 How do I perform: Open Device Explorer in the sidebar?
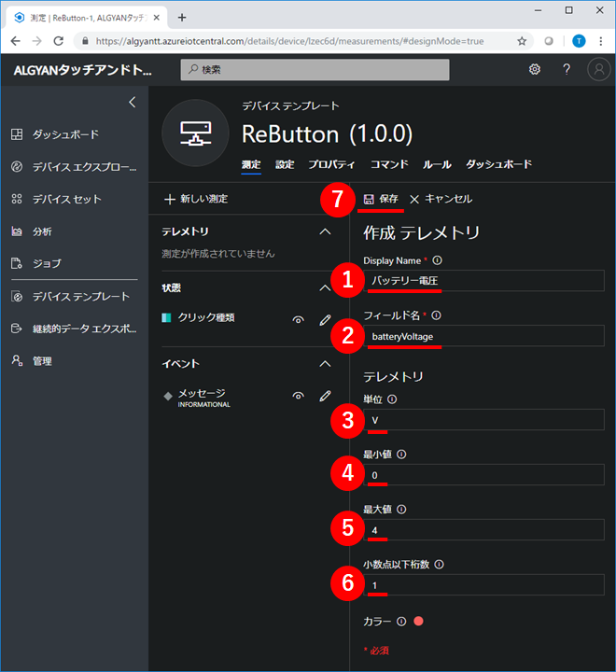tap(74, 167)
